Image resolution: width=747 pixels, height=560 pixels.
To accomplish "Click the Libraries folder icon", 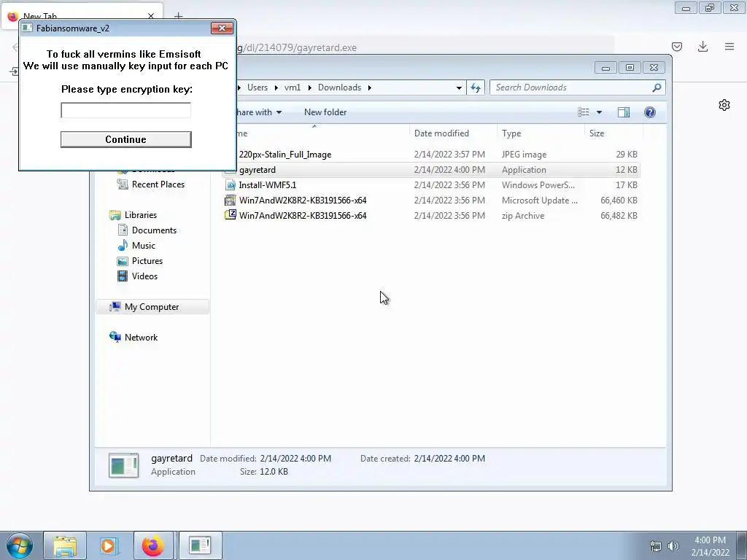I will click(x=115, y=215).
